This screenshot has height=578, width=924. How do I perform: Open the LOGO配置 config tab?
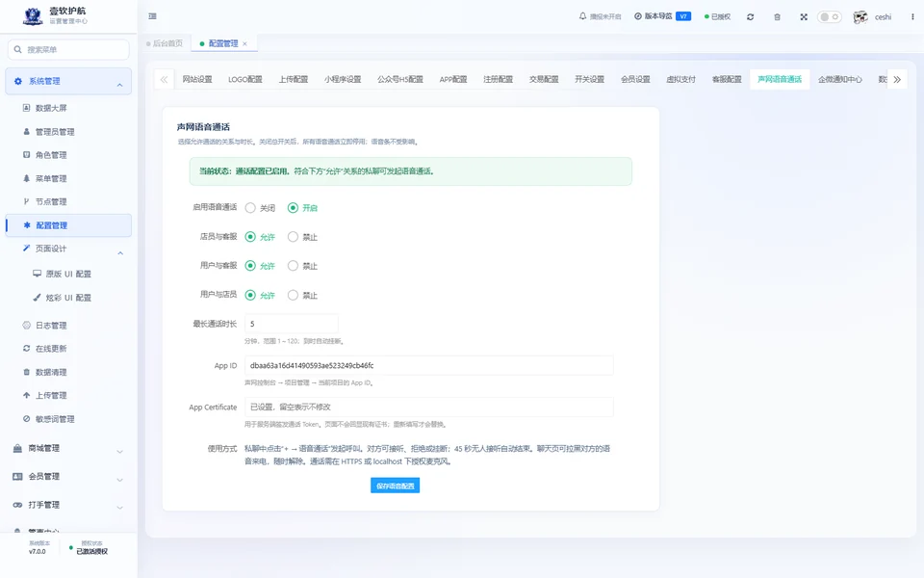(x=245, y=79)
